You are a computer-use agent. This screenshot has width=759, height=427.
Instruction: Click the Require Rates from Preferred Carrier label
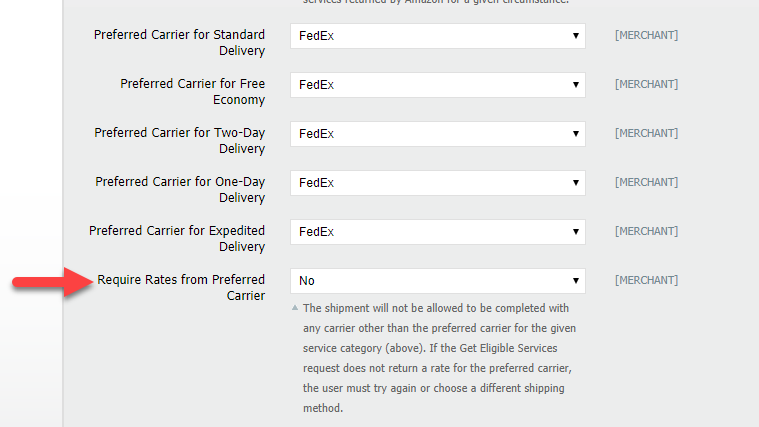pyautogui.click(x=181, y=288)
